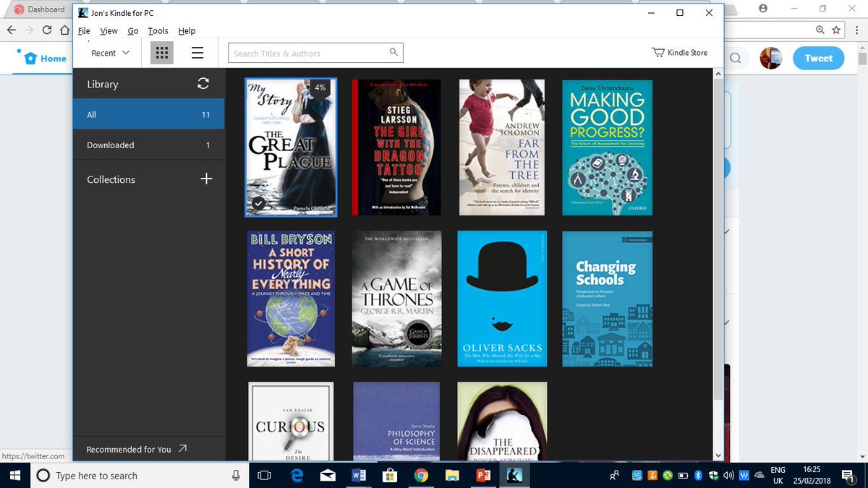Image resolution: width=868 pixels, height=488 pixels.
Task: Open the Chrome user profile icon
Action: click(762, 9)
